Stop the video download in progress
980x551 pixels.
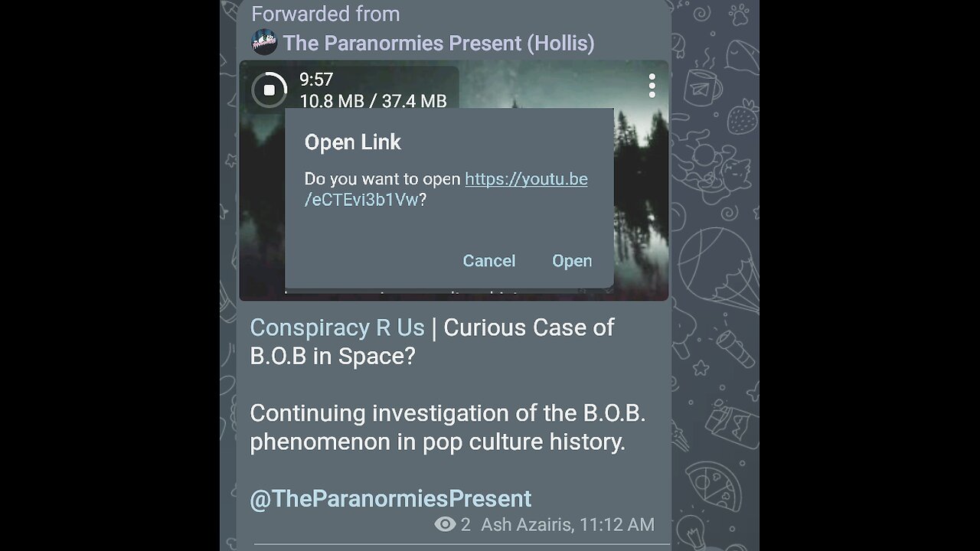click(x=269, y=90)
